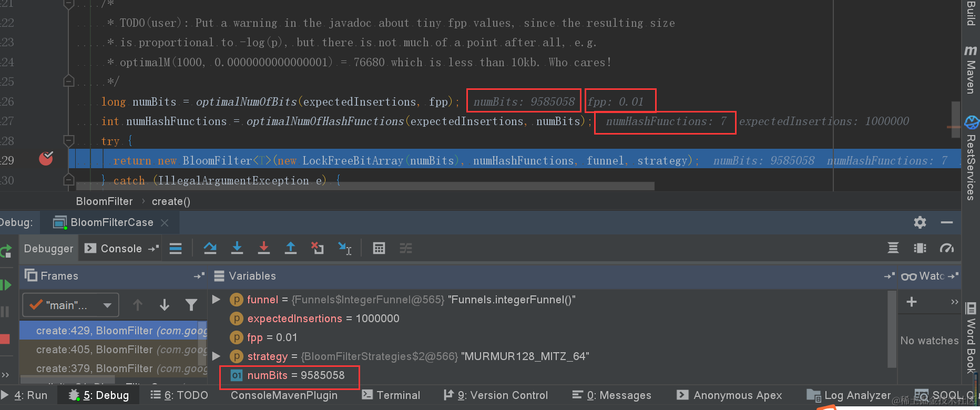Minimize the Frames panel restore-layout icon
The width and height of the screenshot is (980, 410).
point(199,276)
